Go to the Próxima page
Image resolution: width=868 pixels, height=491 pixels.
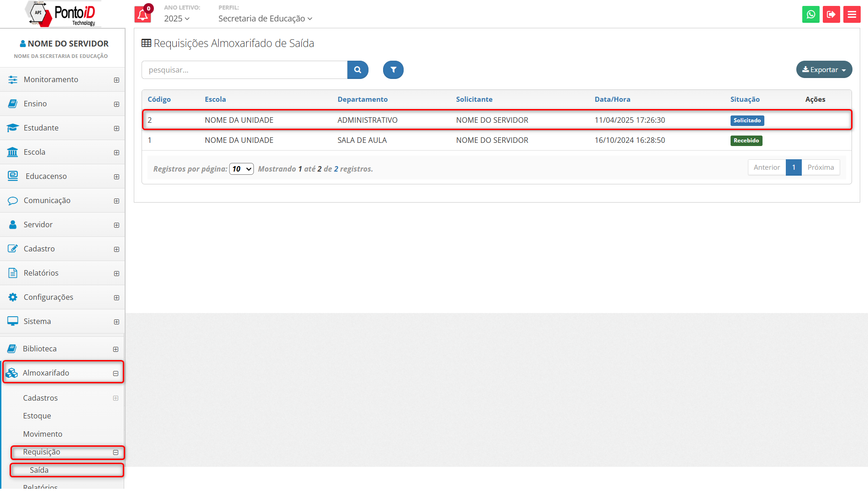[821, 167]
